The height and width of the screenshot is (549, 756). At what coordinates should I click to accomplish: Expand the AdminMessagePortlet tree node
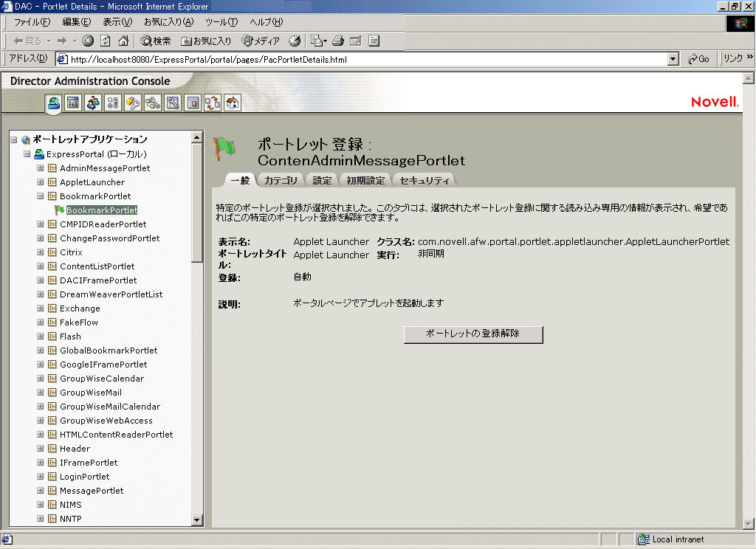click(41, 168)
